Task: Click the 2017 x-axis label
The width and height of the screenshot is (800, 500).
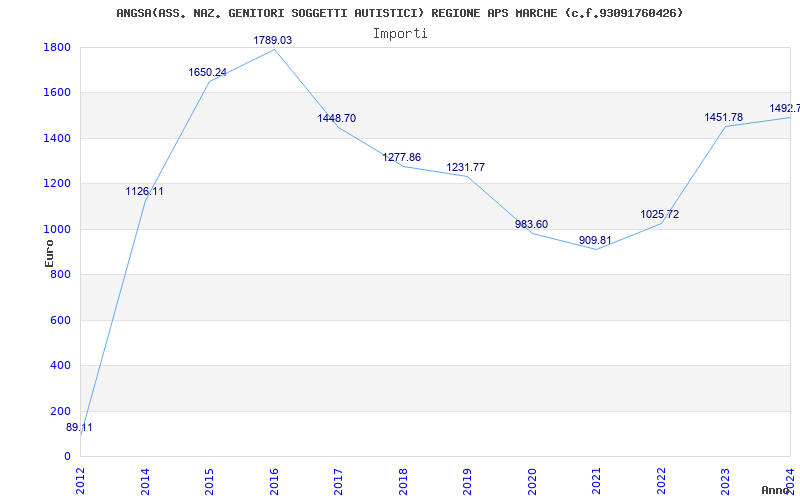Action: pyautogui.click(x=338, y=481)
